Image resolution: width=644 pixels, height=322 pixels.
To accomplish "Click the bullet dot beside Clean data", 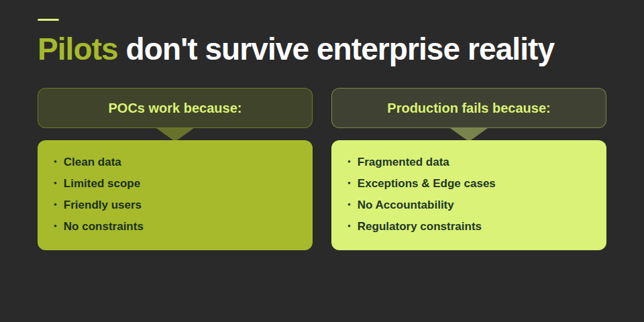I will tap(55, 162).
